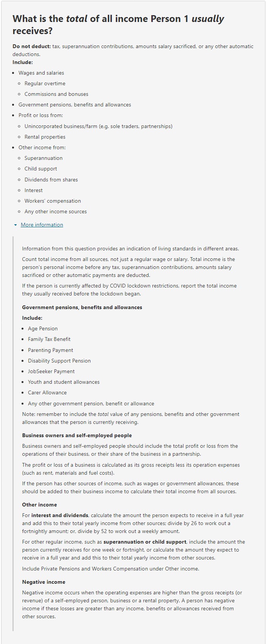This screenshot has height=644, width=267.
Task: Collapse the More information section
Action: [41, 224]
